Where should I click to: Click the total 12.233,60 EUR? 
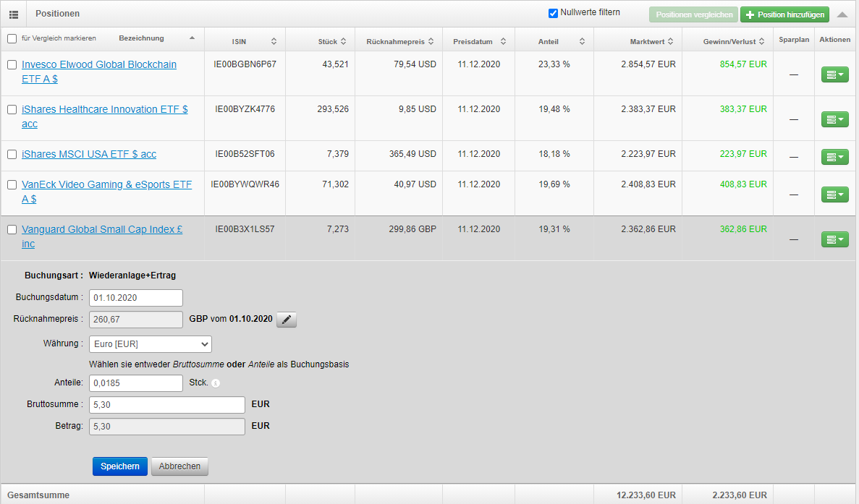click(x=646, y=495)
